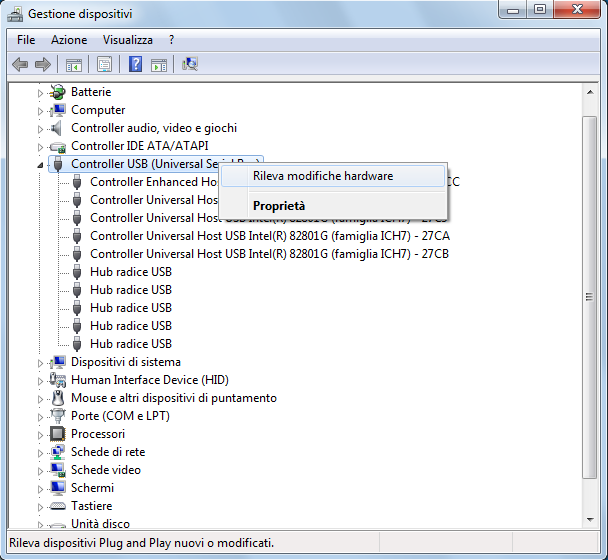Select the Porte (COM e LPT) label
This screenshot has height=560, width=608.
[x=120, y=416]
